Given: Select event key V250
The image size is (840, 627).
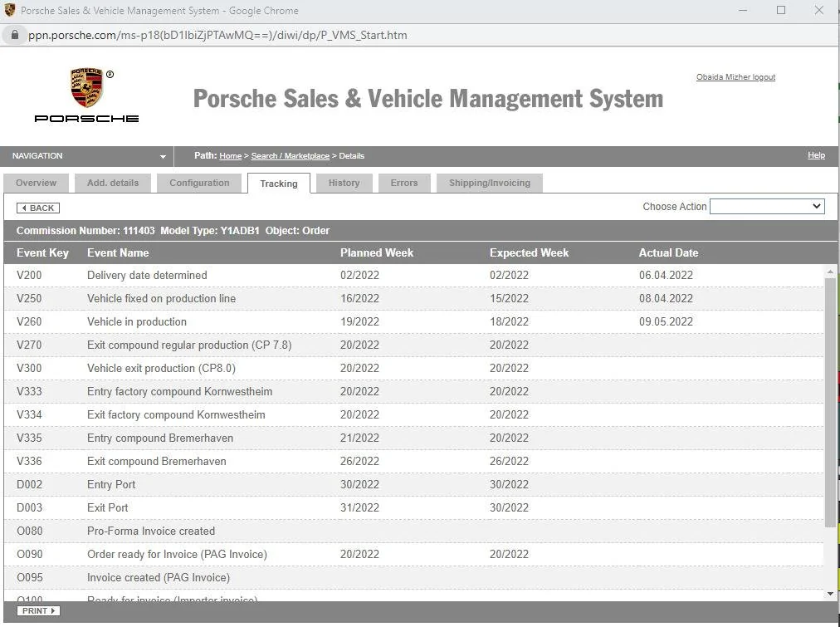Looking at the screenshot, I should (29, 298).
